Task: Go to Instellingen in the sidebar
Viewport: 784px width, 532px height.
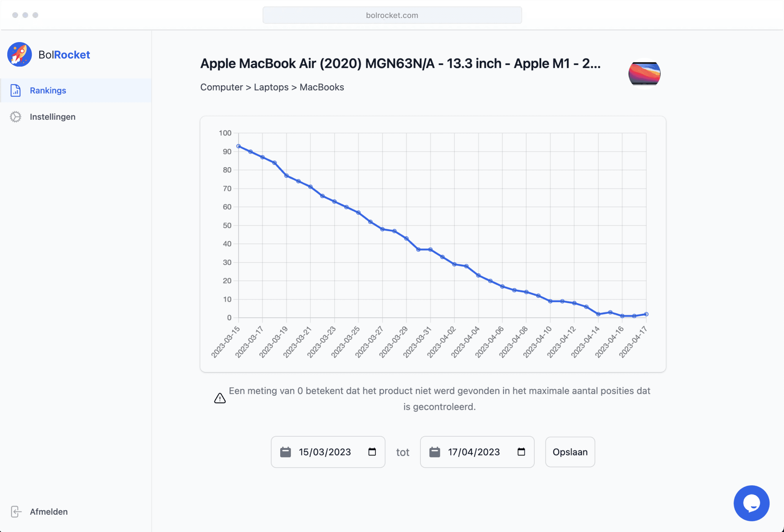Action: point(52,117)
